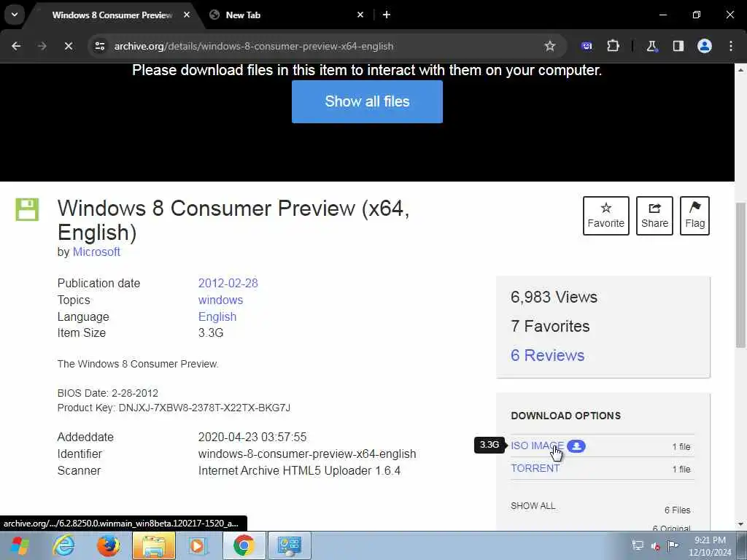This screenshot has width=747, height=560.
Task: Open the Chrome profile avatar
Action: point(705,46)
